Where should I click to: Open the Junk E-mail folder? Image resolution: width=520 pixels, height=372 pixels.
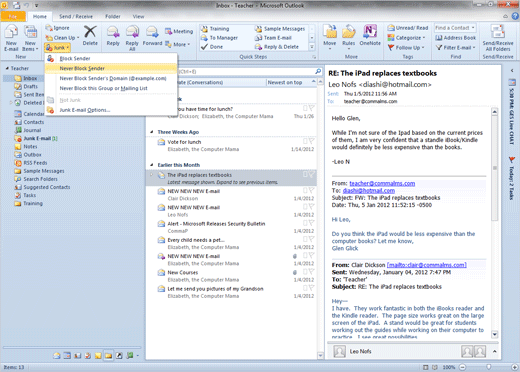pos(37,138)
